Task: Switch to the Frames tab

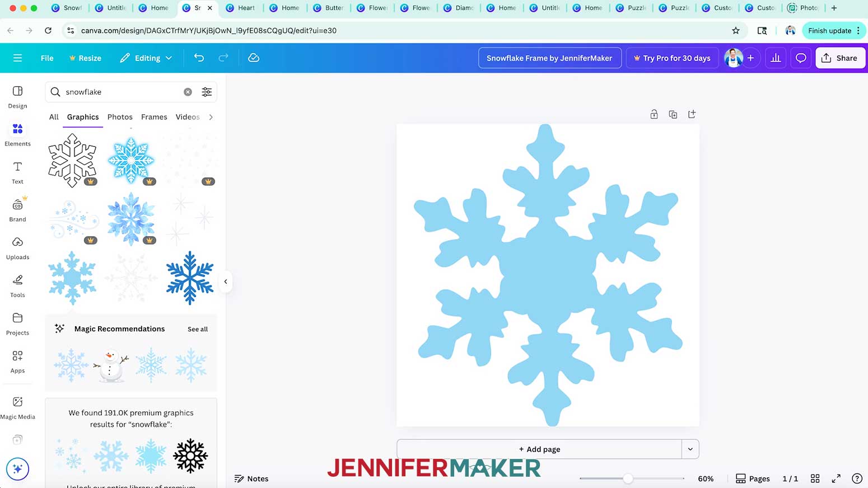Action: (x=154, y=117)
